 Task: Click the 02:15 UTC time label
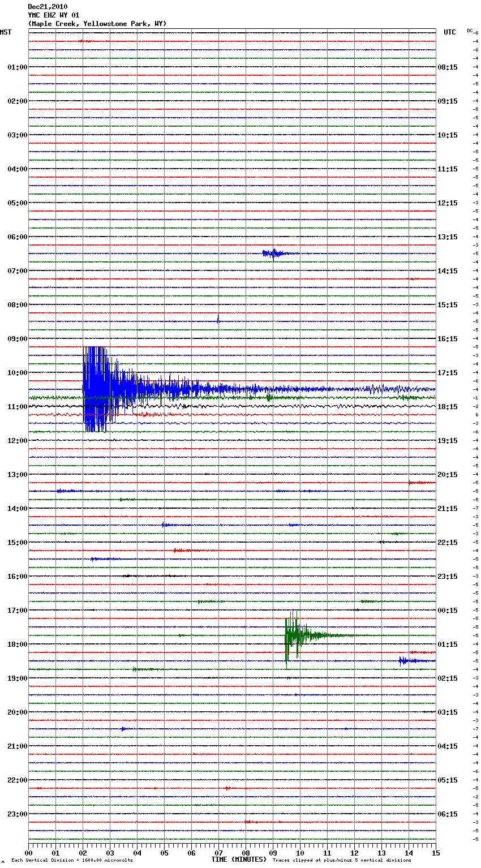pos(448,678)
